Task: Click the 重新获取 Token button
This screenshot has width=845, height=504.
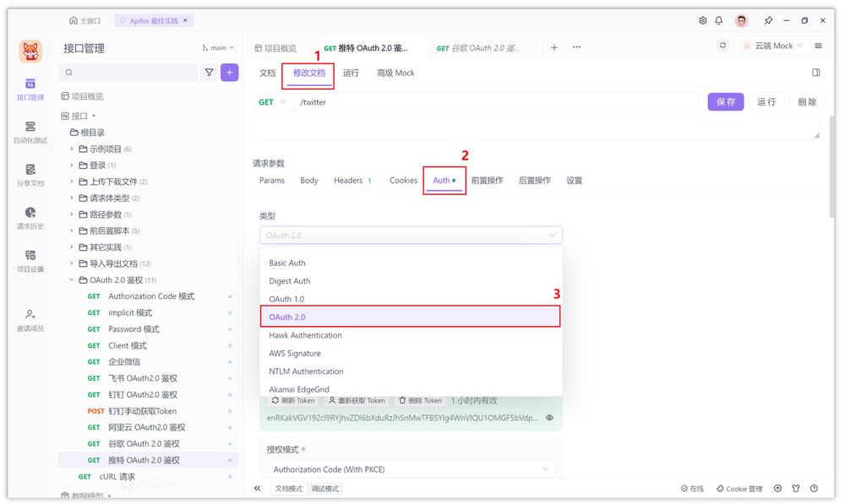Action: coord(356,400)
